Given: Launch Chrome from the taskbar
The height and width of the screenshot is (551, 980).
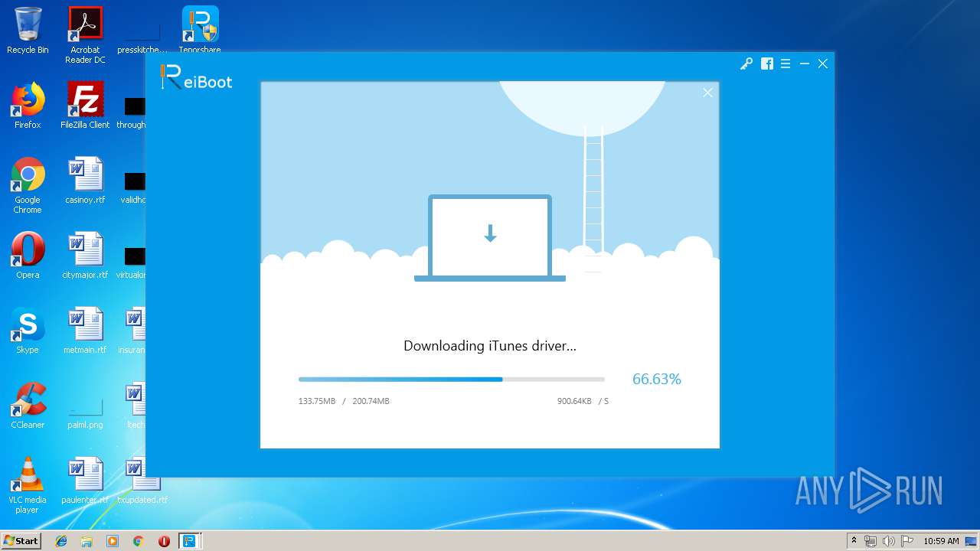Looking at the screenshot, I should (138, 541).
